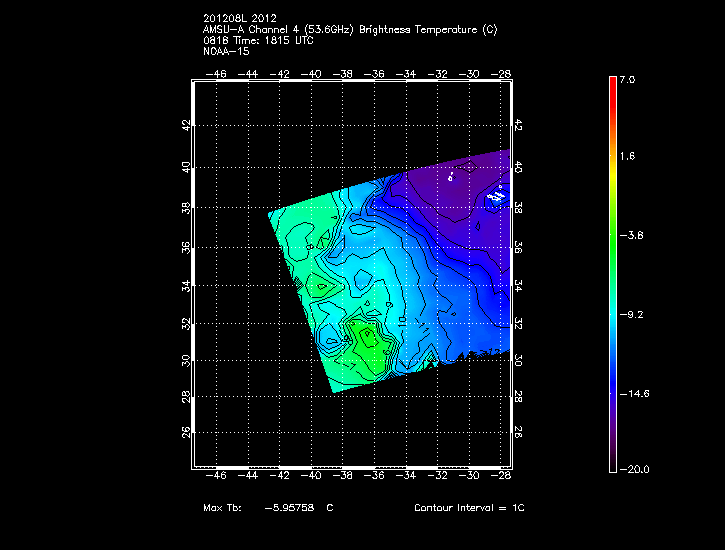
Task: Click the purple cold region in the upper right
Action: pyautogui.click(x=450, y=195)
